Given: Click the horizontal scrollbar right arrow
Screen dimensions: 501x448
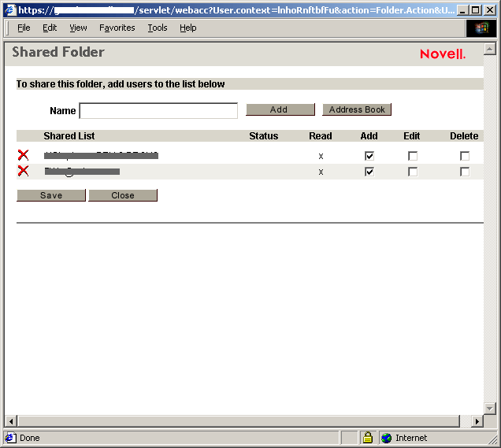Looking at the screenshot, I should pos(477,421).
